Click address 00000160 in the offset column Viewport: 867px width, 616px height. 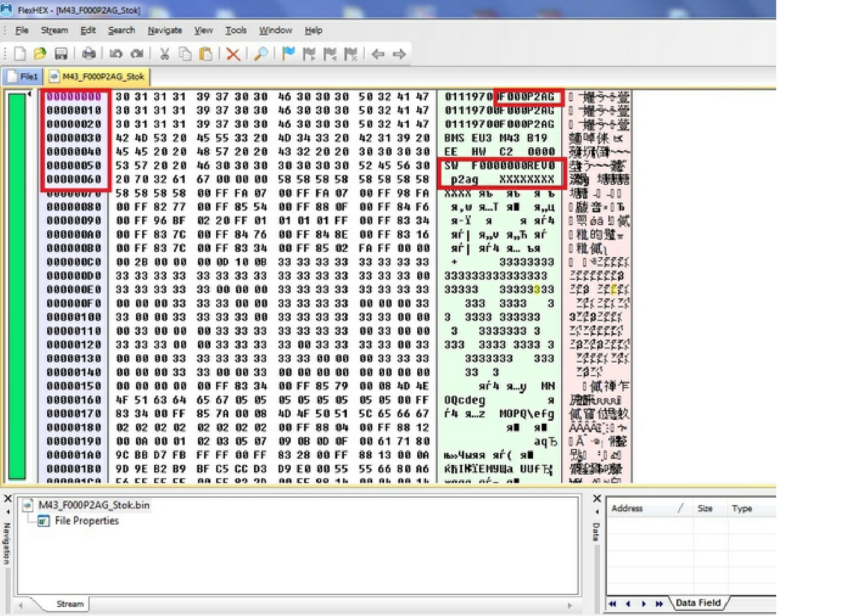click(74, 400)
